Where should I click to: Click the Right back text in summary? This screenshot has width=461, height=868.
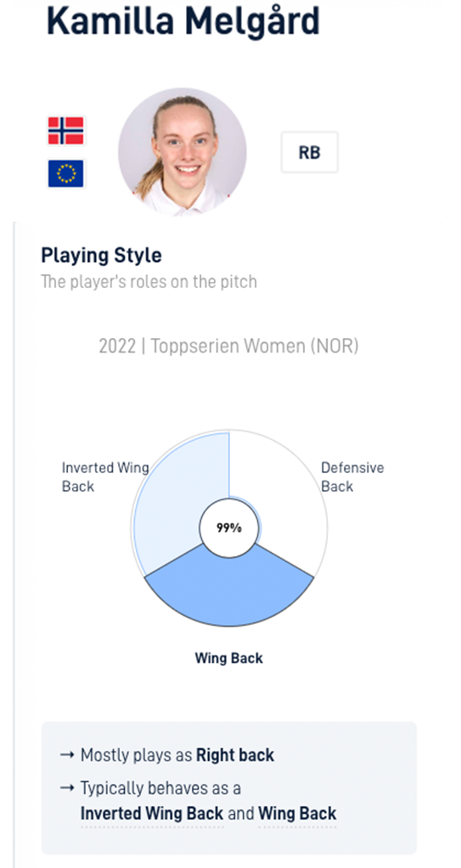coord(235,755)
